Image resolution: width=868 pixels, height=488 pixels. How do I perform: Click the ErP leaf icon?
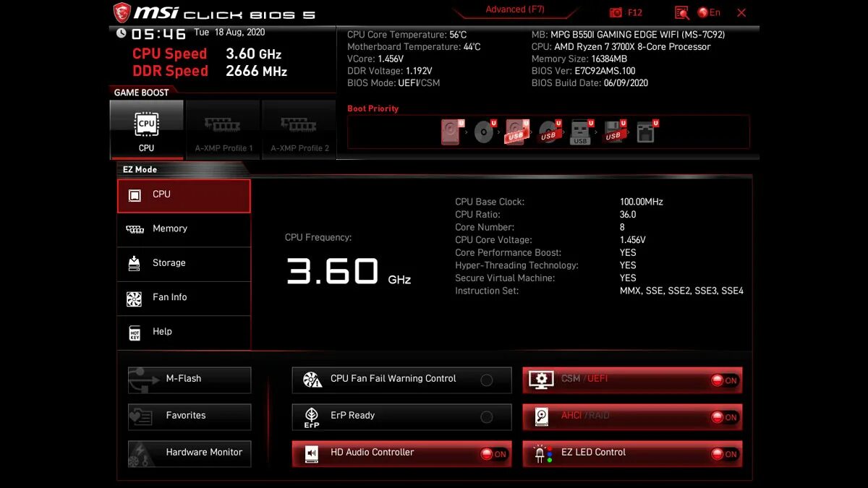click(312, 417)
